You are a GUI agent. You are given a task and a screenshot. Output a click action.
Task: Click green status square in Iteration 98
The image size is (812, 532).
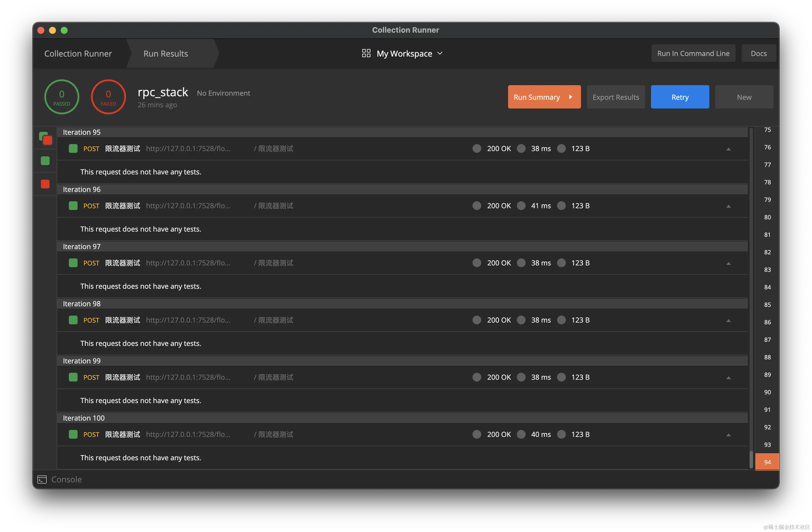tap(73, 320)
